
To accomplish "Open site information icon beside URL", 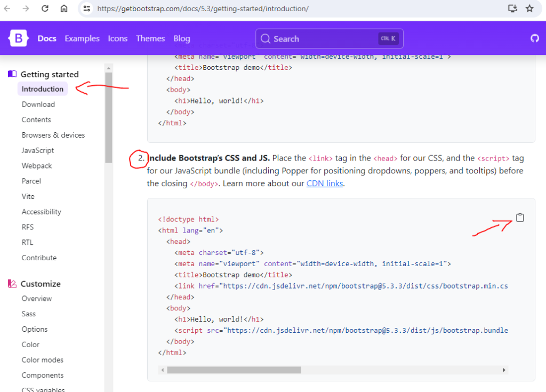I will [x=87, y=9].
